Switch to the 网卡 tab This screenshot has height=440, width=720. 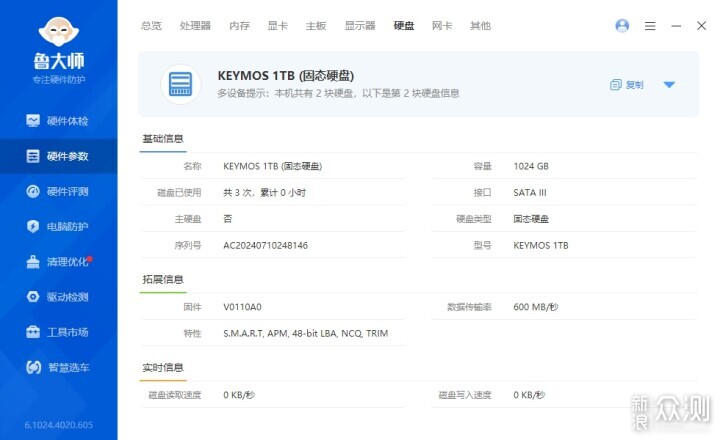(x=442, y=26)
